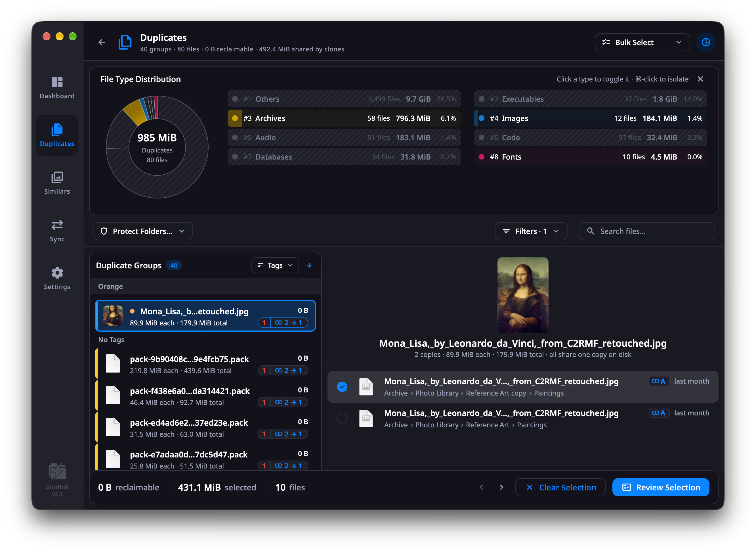Click the Search files input field
The image size is (756, 552).
(x=647, y=231)
